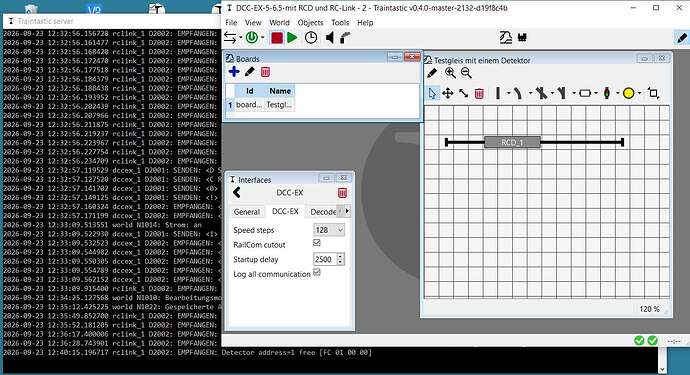Viewport: 690px width, 375px height.
Task: Go back with arrow in Interfaces window
Action: click(237, 192)
